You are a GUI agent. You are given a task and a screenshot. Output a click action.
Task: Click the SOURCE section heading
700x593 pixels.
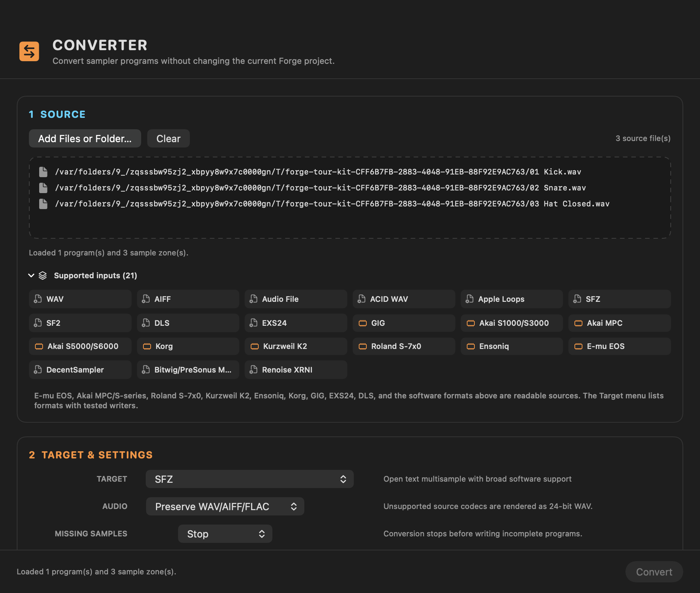63,114
